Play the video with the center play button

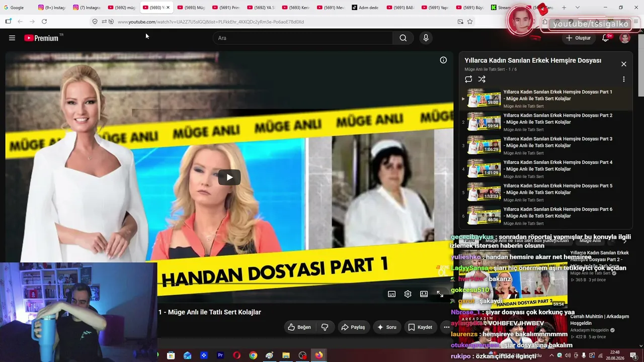tap(229, 177)
